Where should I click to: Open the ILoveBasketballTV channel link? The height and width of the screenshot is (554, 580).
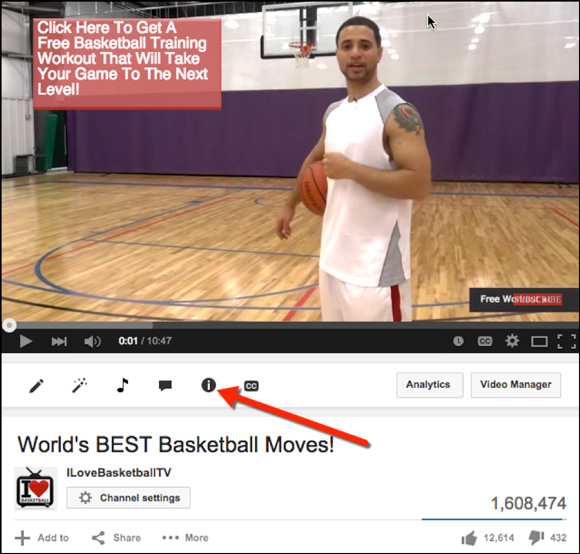tap(119, 473)
